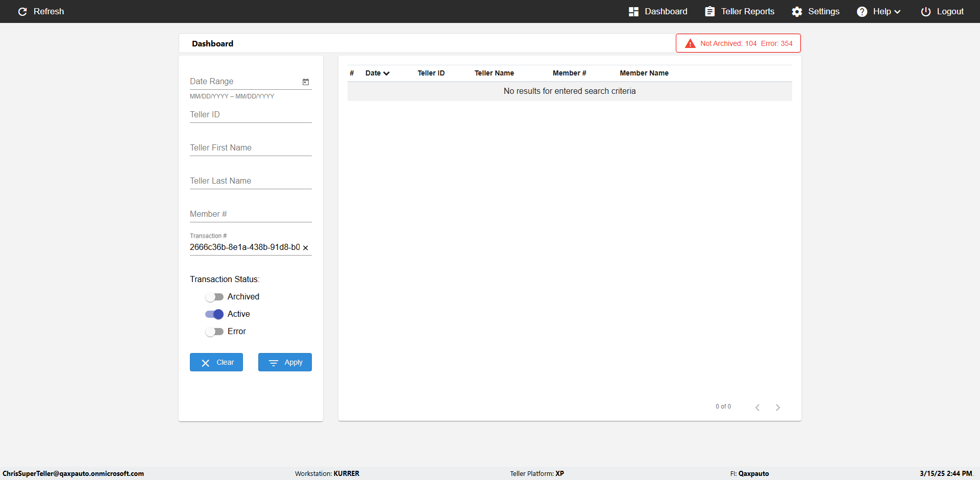Click the # column header
This screenshot has width=980, height=480.
click(x=352, y=73)
